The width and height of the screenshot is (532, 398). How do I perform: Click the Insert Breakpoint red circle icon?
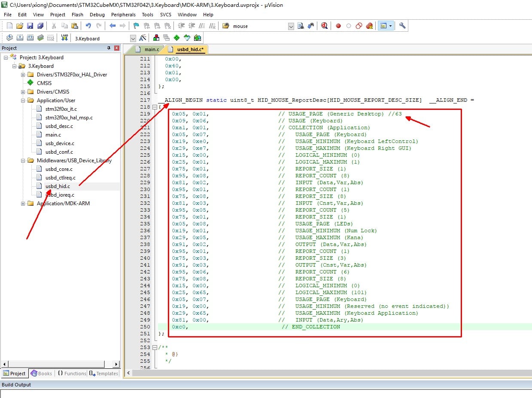(338, 26)
